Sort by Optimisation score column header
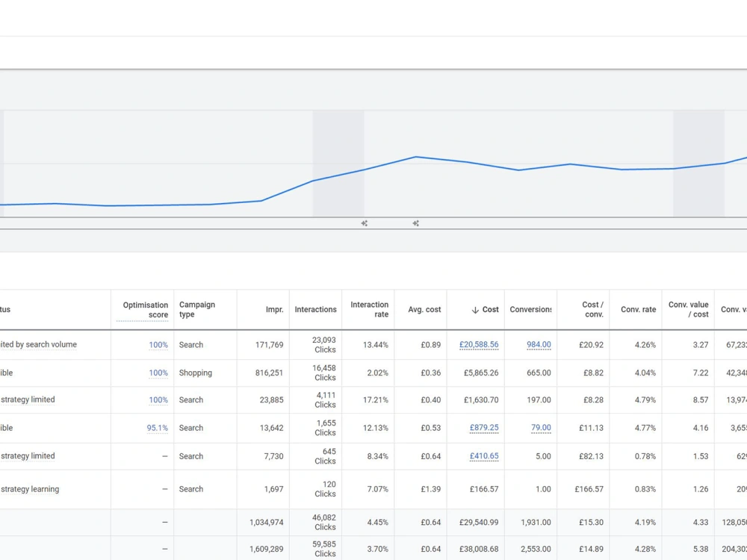The height and width of the screenshot is (560, 747). (146, 310)
